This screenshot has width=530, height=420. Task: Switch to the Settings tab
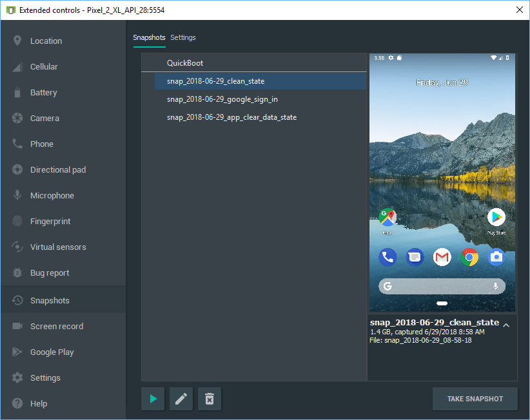point(182,37)
